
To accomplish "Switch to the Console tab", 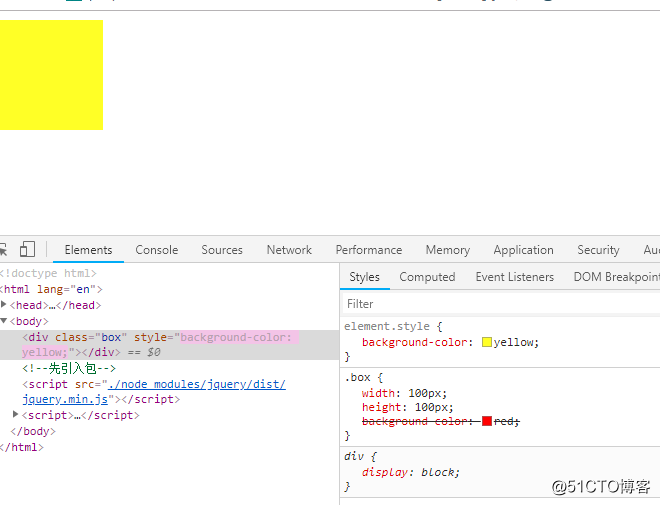I will 157,250.
